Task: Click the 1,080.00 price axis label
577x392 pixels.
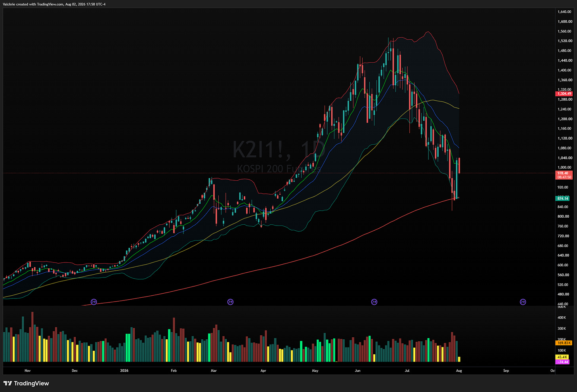Action: tap(564, 148)
